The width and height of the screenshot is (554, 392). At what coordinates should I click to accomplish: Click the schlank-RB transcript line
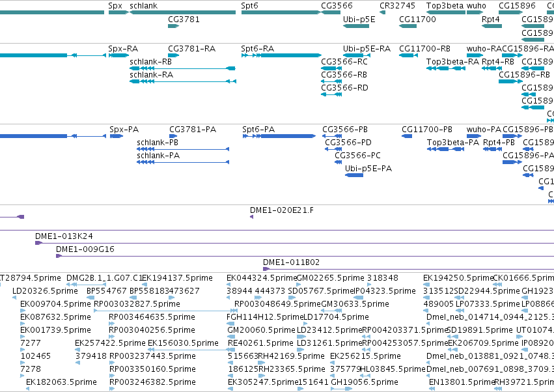pos(183,68)
